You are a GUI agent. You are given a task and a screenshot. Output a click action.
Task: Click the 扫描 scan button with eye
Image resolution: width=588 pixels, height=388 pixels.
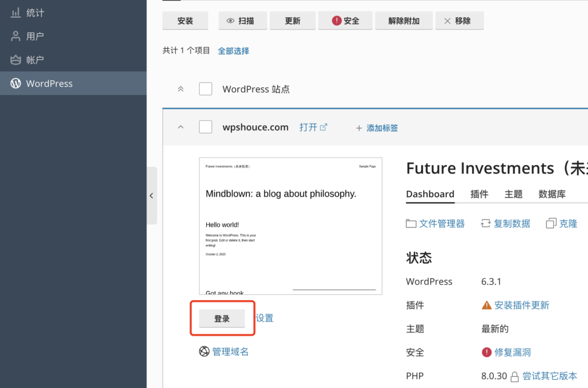243,21
